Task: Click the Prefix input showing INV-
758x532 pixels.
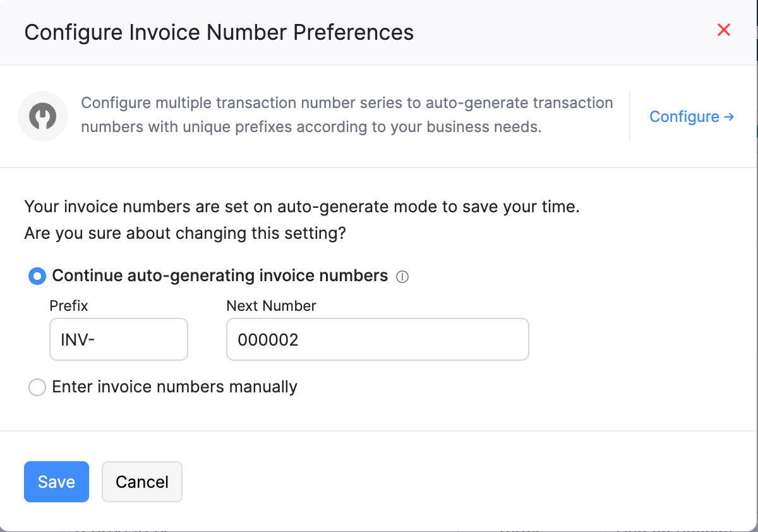Action: pyautogui.click(x=118, y=339)
